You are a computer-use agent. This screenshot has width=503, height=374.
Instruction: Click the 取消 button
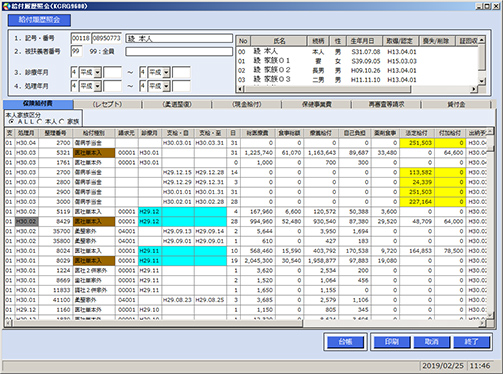432,342
